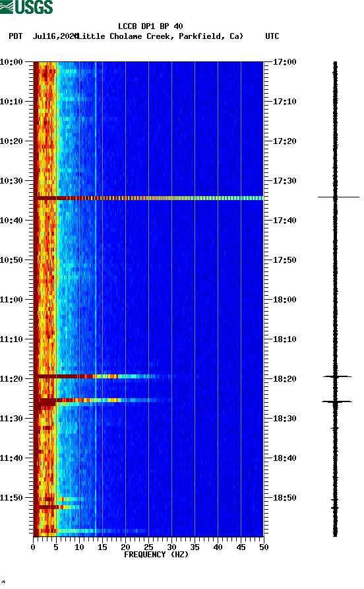The width and height of the screenshot is (364, 589).
Task: Click the 40 Hz frequency axis label
Action: pyautogui.click(x=218, y=547)
